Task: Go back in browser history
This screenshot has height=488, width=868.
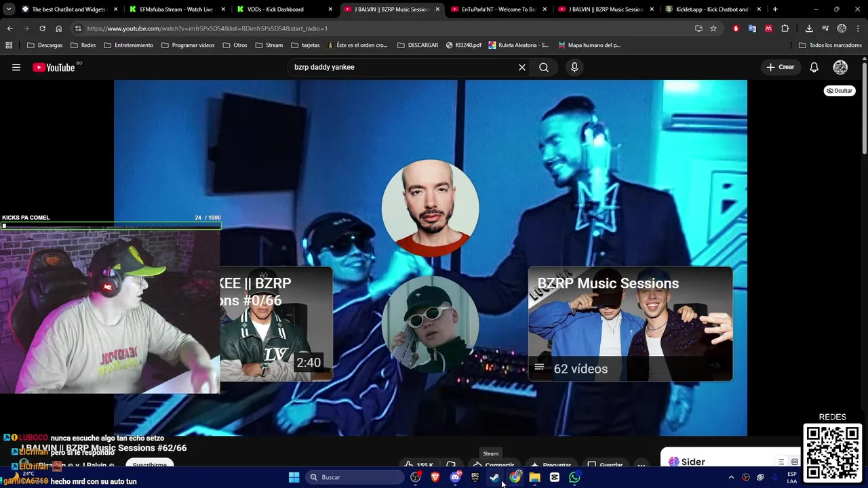Action: [x=9, y=28]
